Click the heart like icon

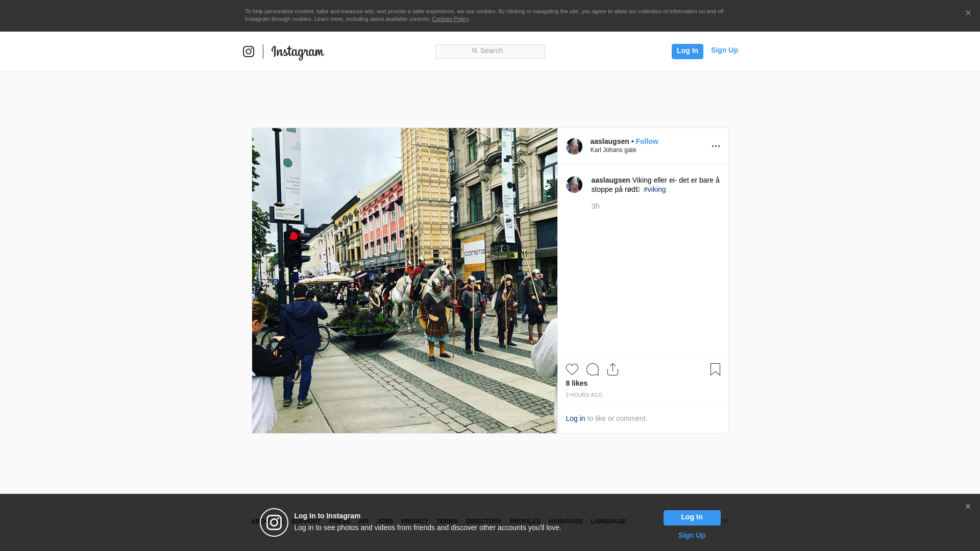pyautogui.click(x=572, y=369)
